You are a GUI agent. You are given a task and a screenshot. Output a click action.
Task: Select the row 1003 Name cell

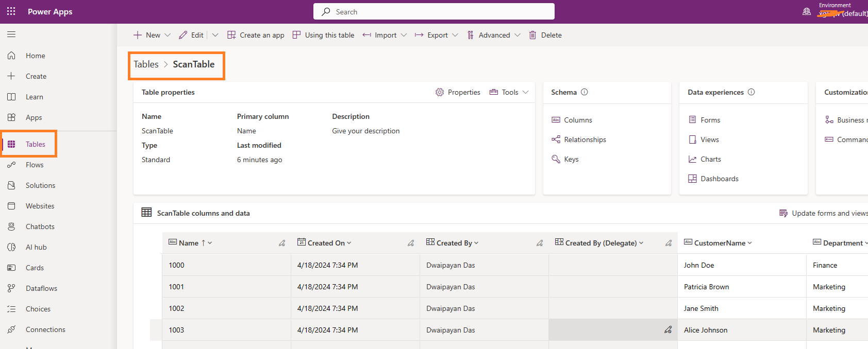coord(226,330)
